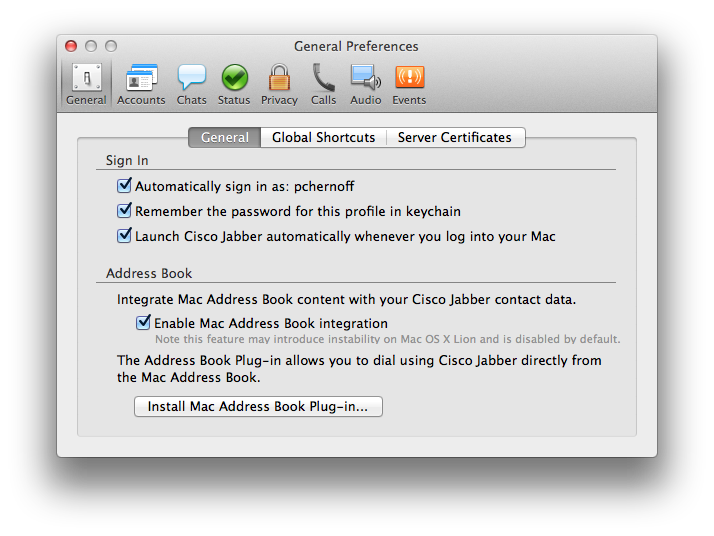Screen dimensions: 714x536
Task: Open the Accounts preferences pane
Action: click(141, 85)
